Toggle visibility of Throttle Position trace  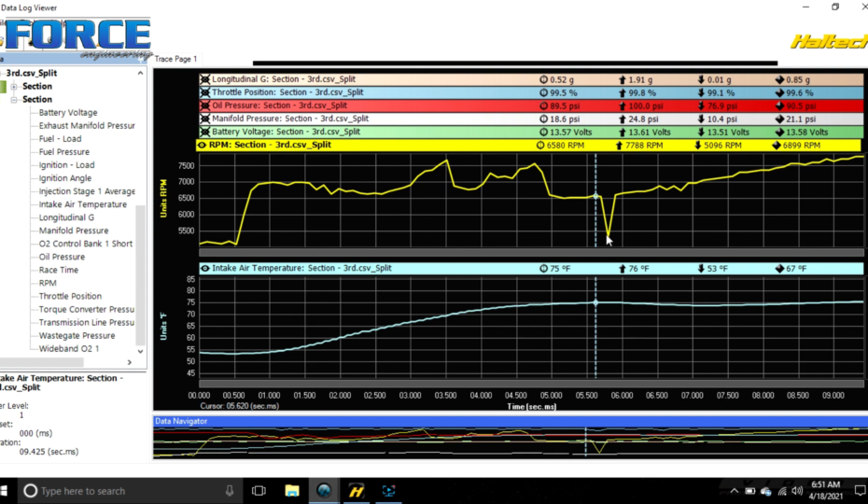204,92
